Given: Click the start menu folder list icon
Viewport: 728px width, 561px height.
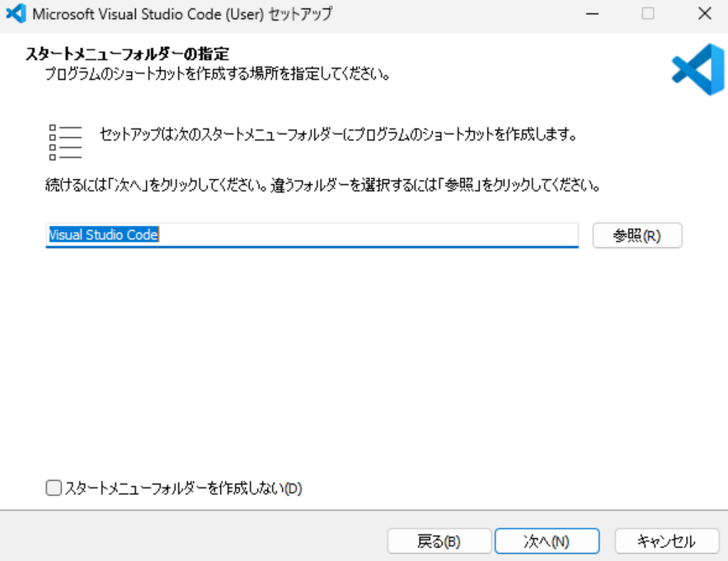Looking at the screenshot, I should tap(65, 141).
